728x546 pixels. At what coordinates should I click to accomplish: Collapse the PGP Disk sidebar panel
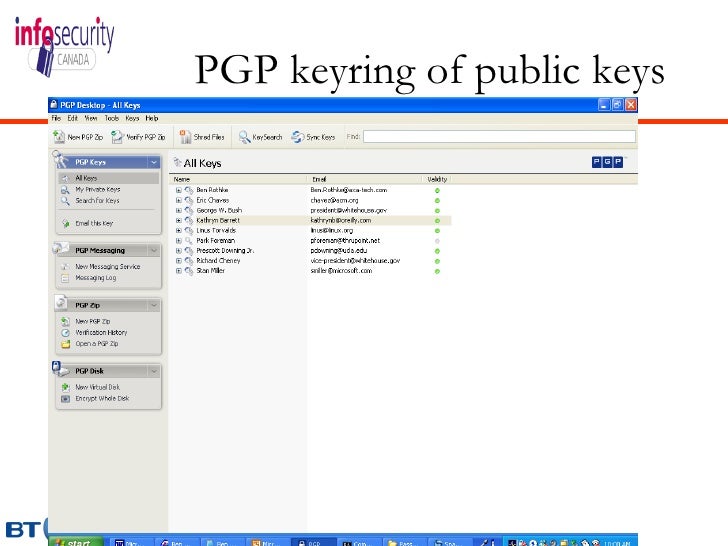(154, 371)
